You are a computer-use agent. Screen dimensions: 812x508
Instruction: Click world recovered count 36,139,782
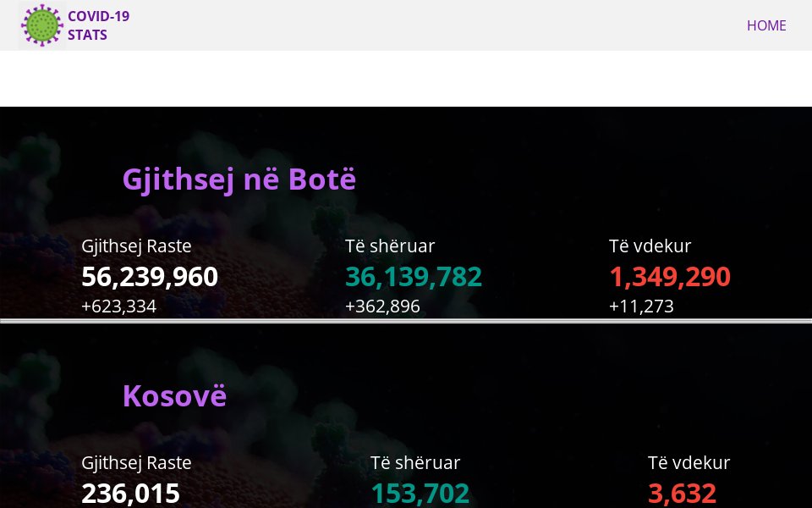[x=414, y=277]
